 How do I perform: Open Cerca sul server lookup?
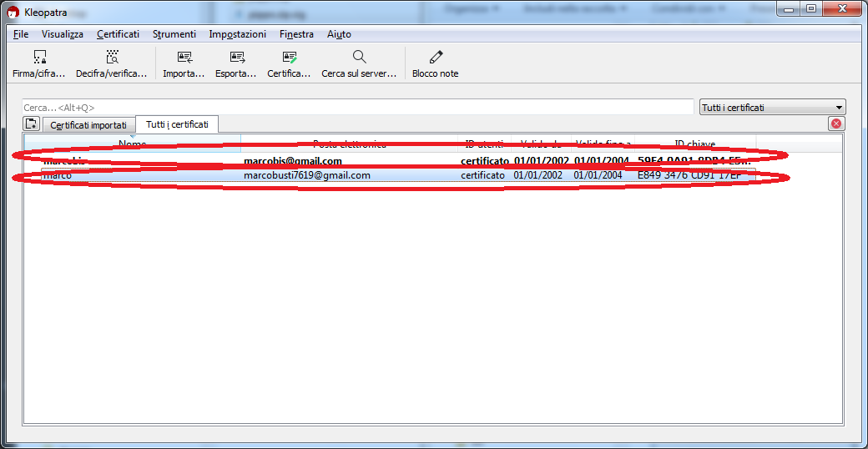[359, 63]
